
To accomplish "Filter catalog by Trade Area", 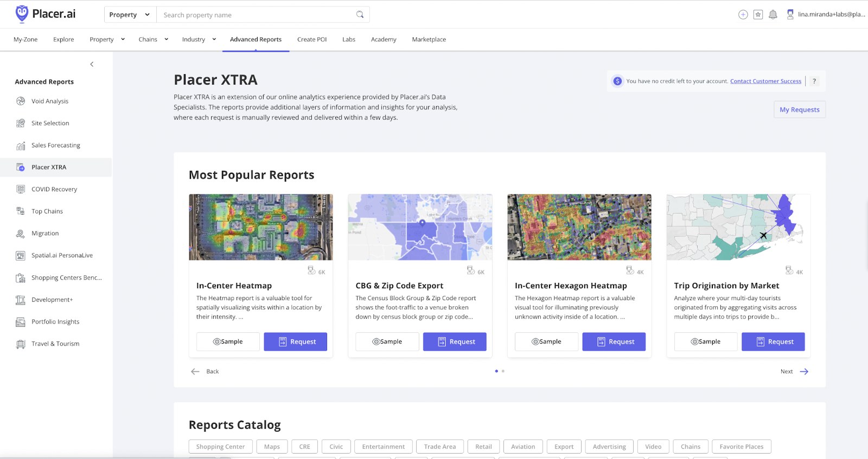I will [440, 447].
